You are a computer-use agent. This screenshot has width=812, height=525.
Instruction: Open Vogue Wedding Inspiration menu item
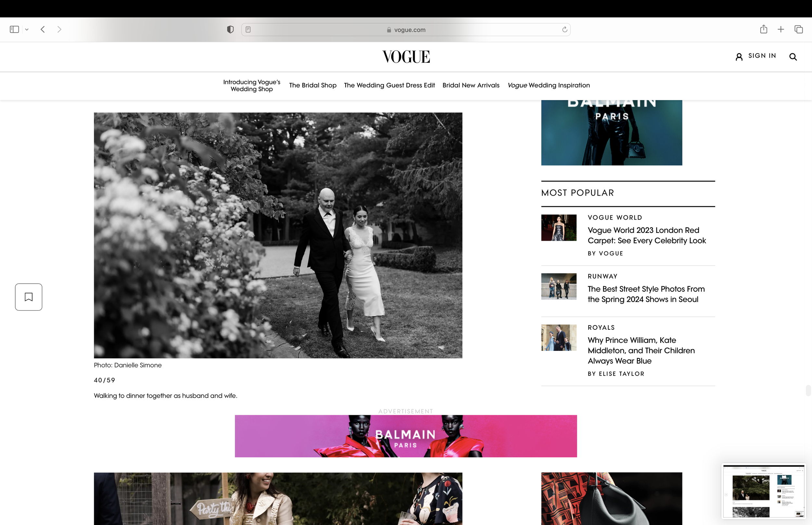coord(548,85)
